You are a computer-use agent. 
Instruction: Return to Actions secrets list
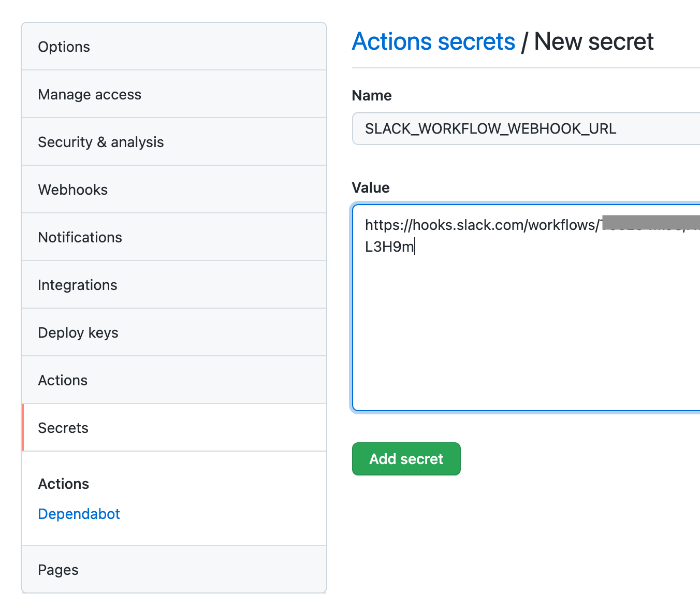click(434, 41)
